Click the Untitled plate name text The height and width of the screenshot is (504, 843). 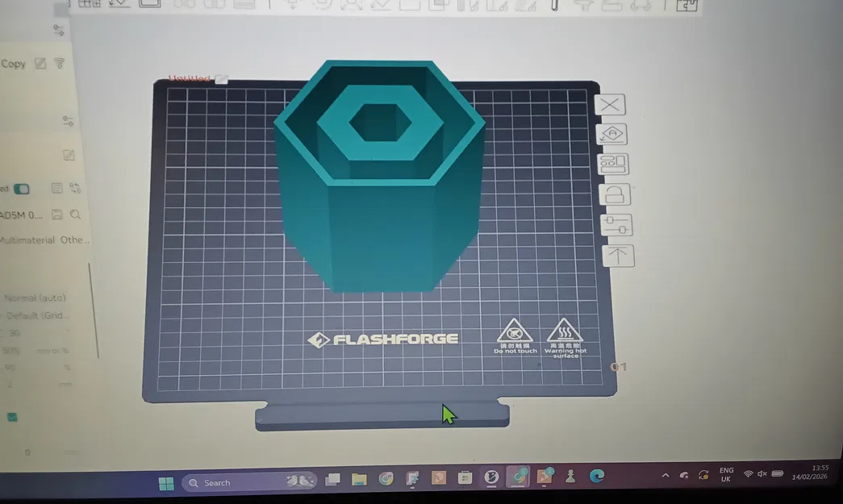[190, 78]
